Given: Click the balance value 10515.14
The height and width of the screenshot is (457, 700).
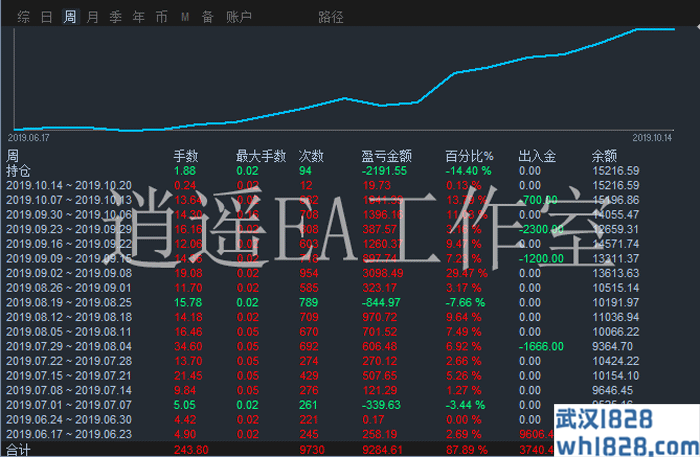Looking at the screenshot, I should pos(616,288).
